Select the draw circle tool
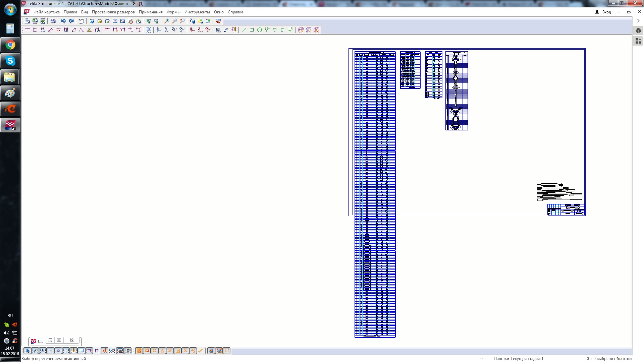This screenshot has height=362, width=644. pyautogui.click(x=259, y=30)
